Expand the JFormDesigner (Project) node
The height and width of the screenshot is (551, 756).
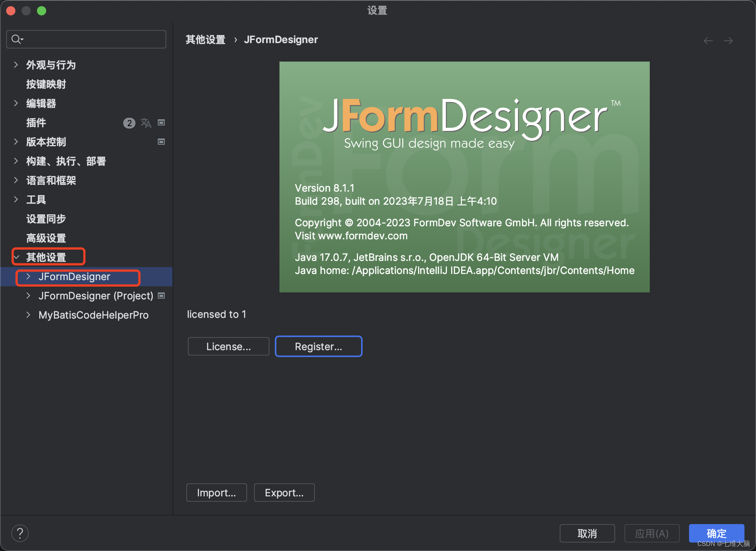28,296
